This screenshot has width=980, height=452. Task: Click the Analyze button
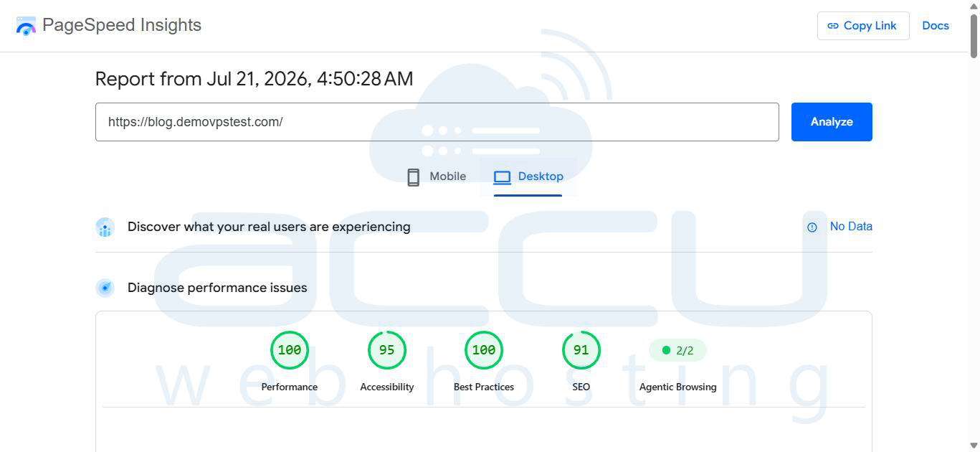pyautogui.click(x=832, y=122)
